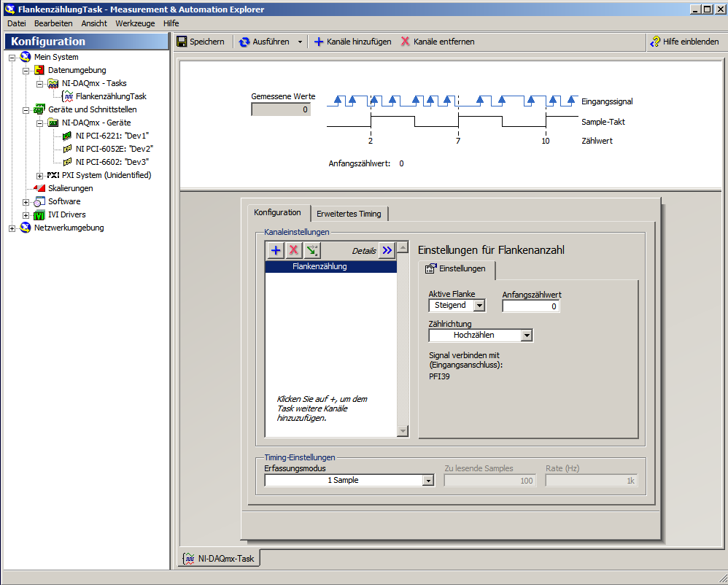Collapse the Mein System tree node
The image size is (728, 585).
tap(12, 58)
